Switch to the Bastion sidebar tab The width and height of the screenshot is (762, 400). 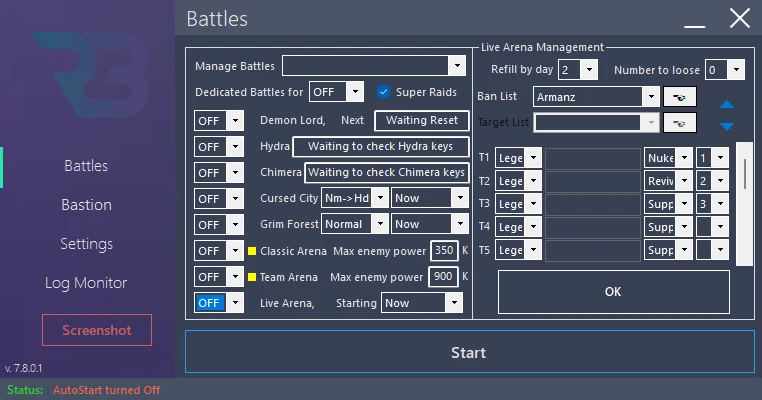click(86, 205)
